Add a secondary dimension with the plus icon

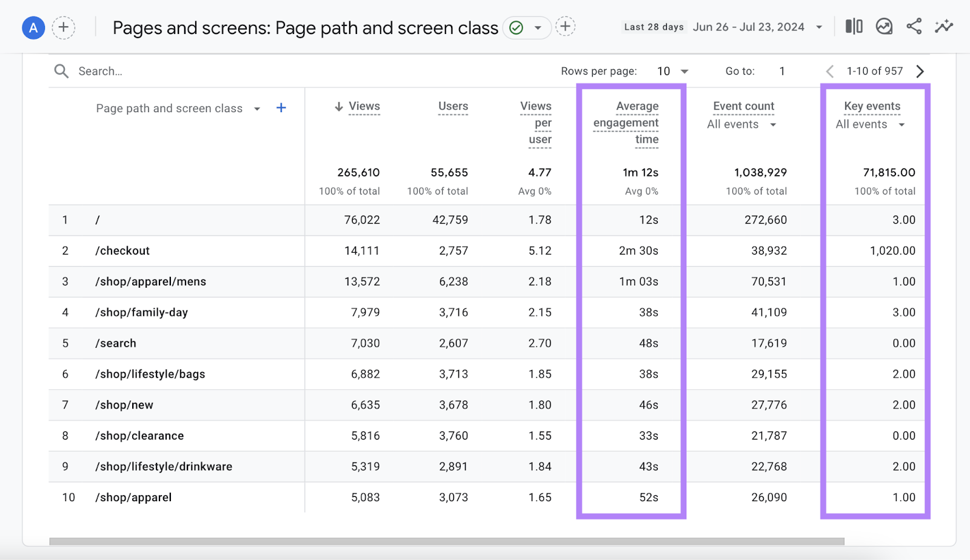tap(281, 107)
